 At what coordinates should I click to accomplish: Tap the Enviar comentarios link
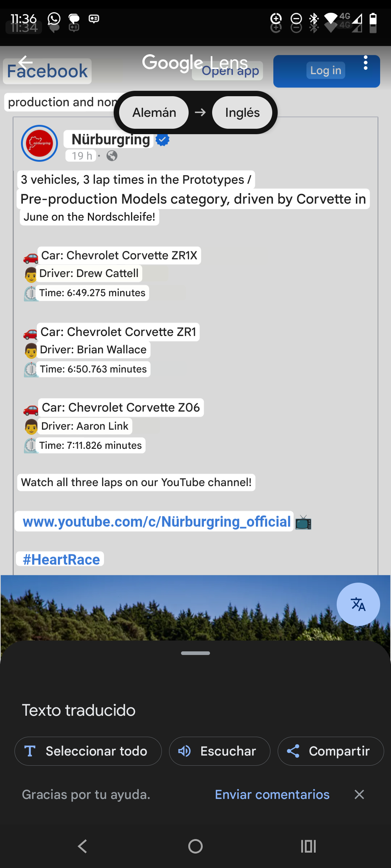click(272, 794)
